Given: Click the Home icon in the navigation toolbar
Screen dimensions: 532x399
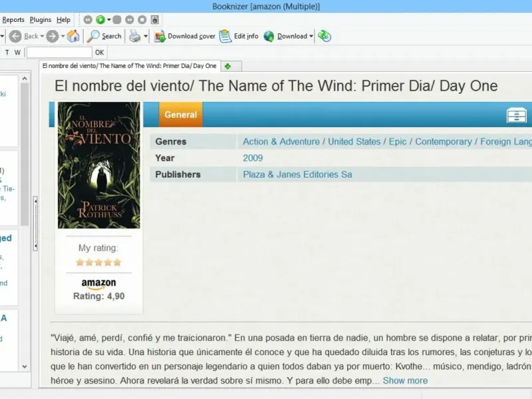Looking at the screenshot, I should pos(73,36).
